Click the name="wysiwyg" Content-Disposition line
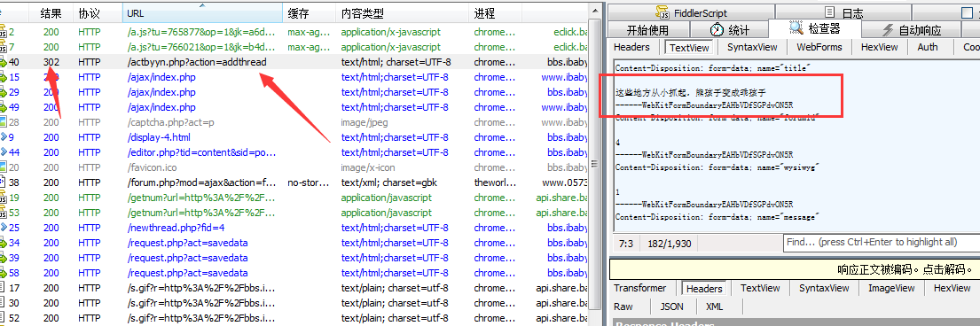Screen dimensions: 980x326 (717, 167)
